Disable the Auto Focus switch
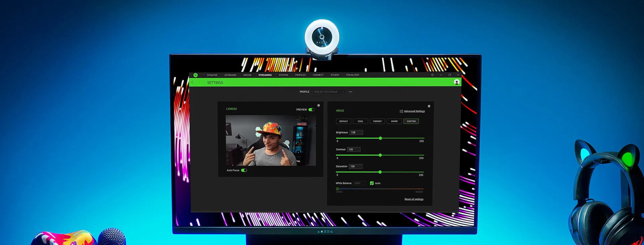Viewport: 644px width, 245px height. pyautogui.click(x=244, y=170)
